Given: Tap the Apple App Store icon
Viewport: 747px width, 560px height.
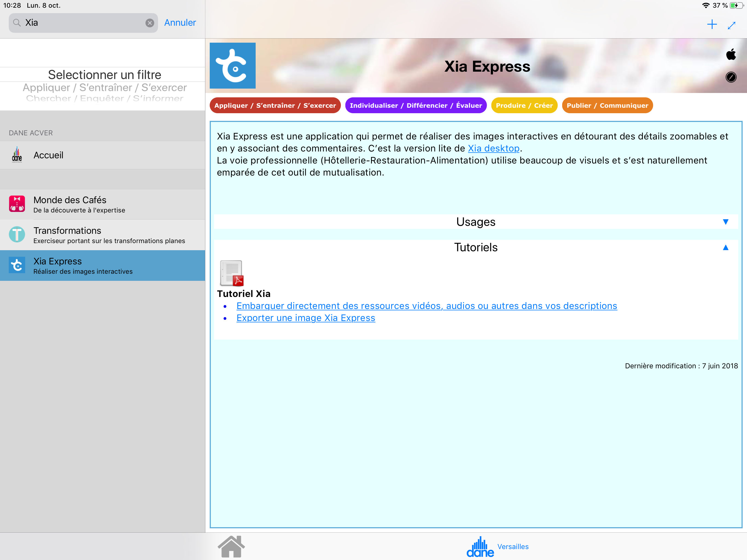Looking at the screenshot, I should point(731,54).
